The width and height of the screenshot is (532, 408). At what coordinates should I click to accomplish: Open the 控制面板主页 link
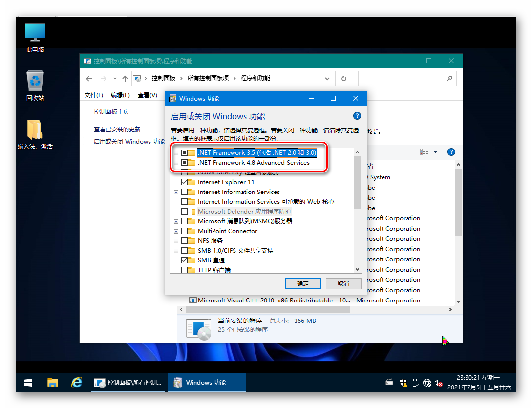111,112
